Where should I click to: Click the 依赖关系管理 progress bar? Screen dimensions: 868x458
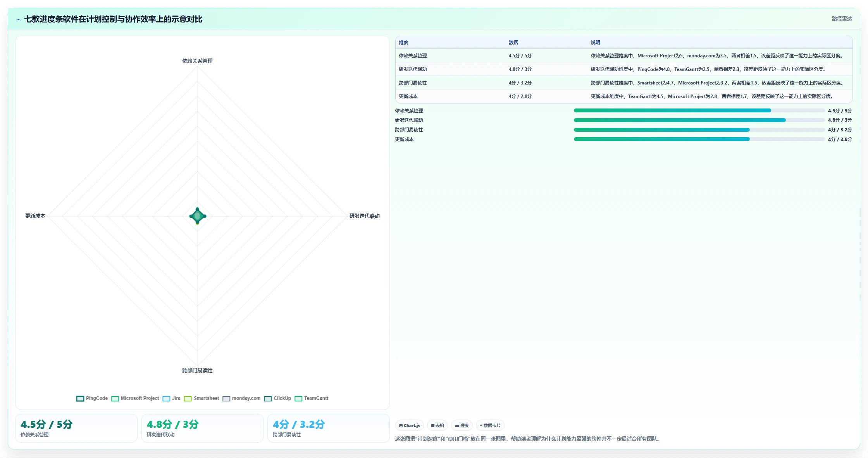[x=699, y=110]
